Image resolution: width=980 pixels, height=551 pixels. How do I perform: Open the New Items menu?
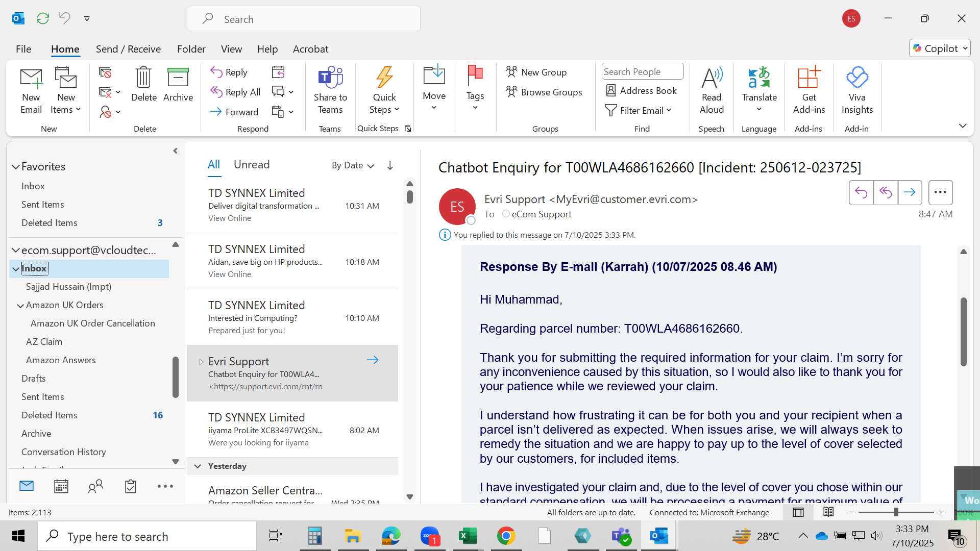[66, 91]
